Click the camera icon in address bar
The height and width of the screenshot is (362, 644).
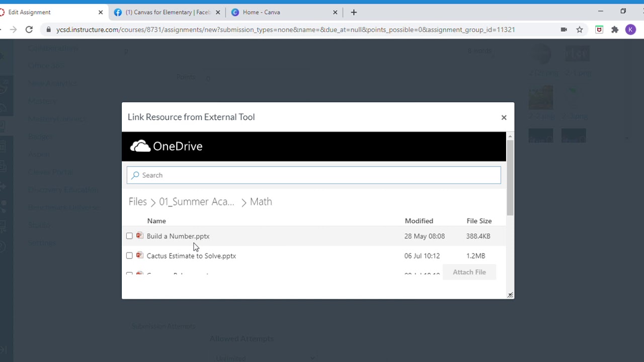point(564,30)
